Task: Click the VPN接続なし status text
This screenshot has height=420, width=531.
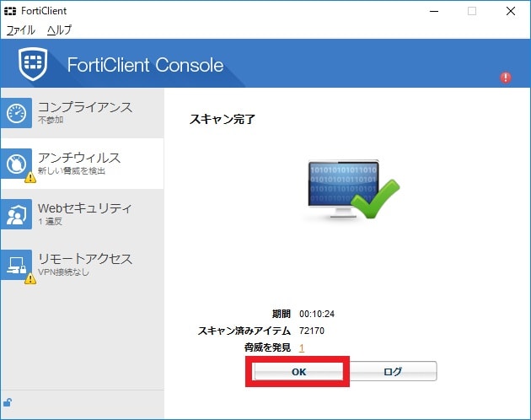Action: point(64,272)
